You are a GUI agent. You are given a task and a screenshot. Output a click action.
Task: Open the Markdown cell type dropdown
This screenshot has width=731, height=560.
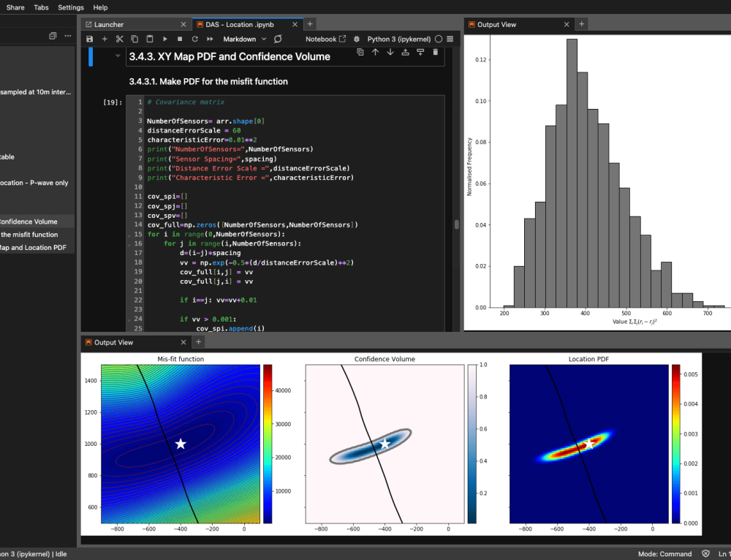point(243,39)
